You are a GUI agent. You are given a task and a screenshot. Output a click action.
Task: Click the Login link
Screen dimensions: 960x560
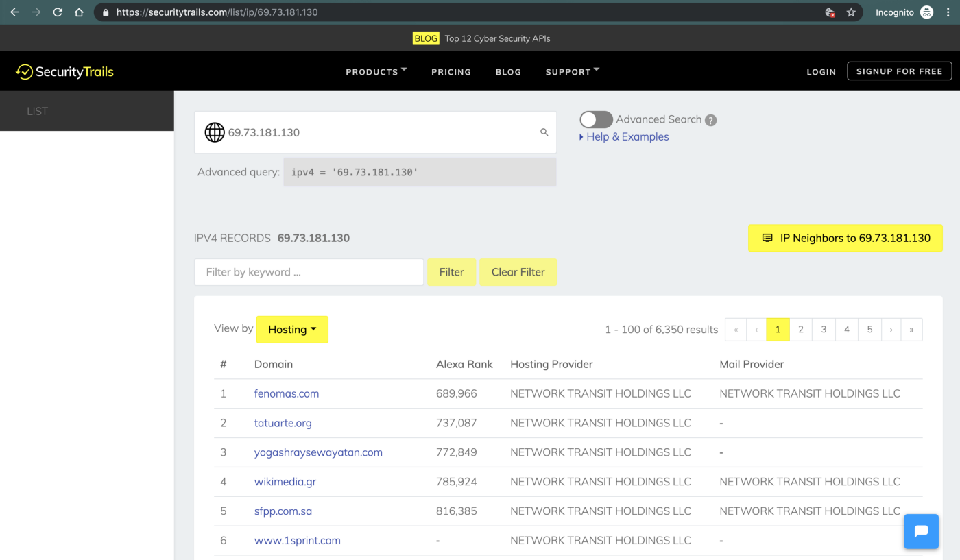(821, 72)
